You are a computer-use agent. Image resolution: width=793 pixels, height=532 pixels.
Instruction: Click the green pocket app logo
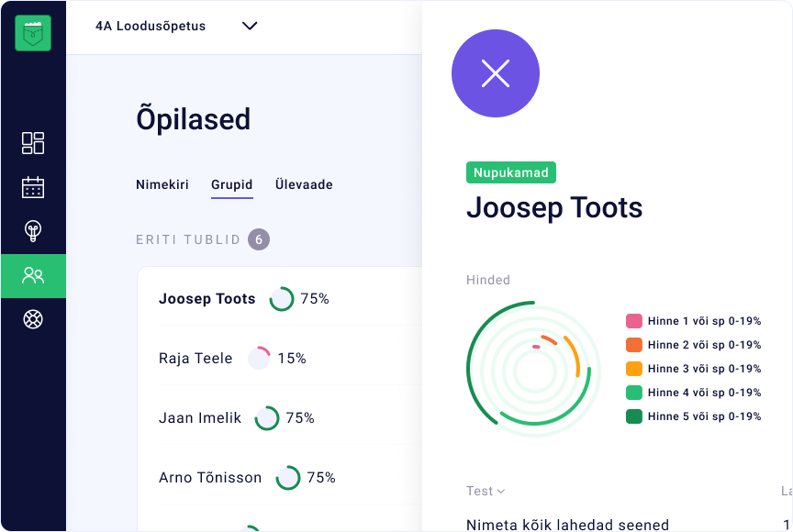33,33
